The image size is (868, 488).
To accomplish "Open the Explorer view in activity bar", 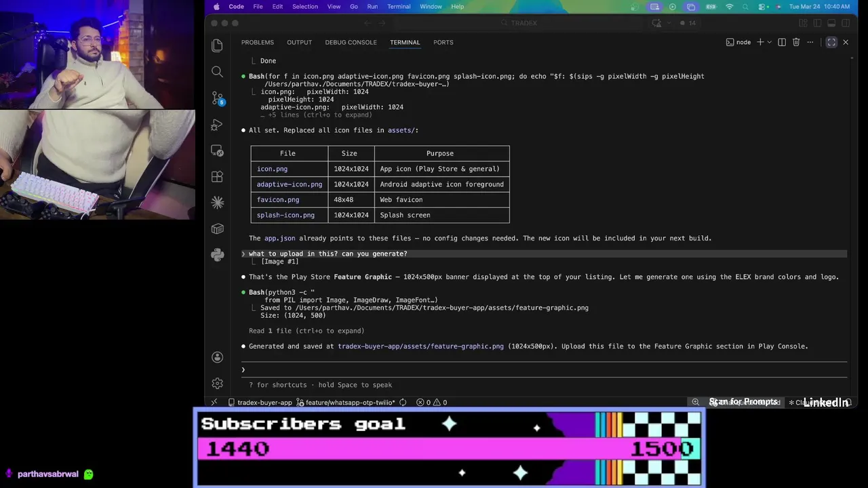I will point(217,45).
